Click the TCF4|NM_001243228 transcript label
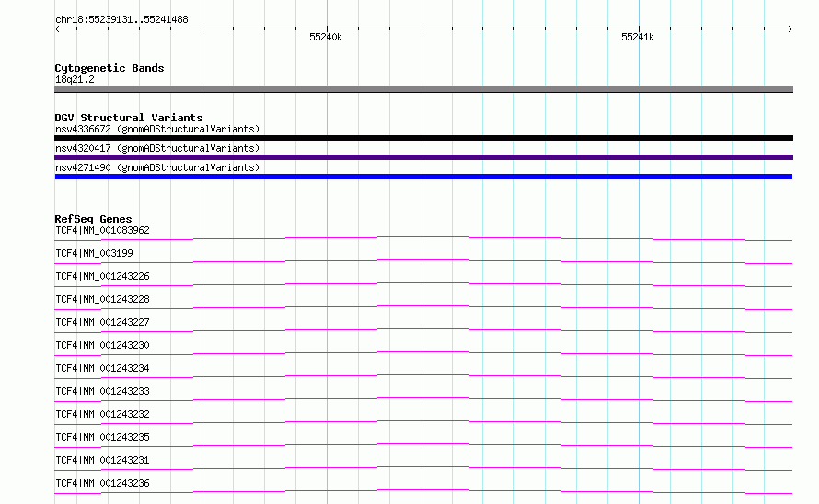The height and width of the screenshot is (504, 819). [102, 299]
